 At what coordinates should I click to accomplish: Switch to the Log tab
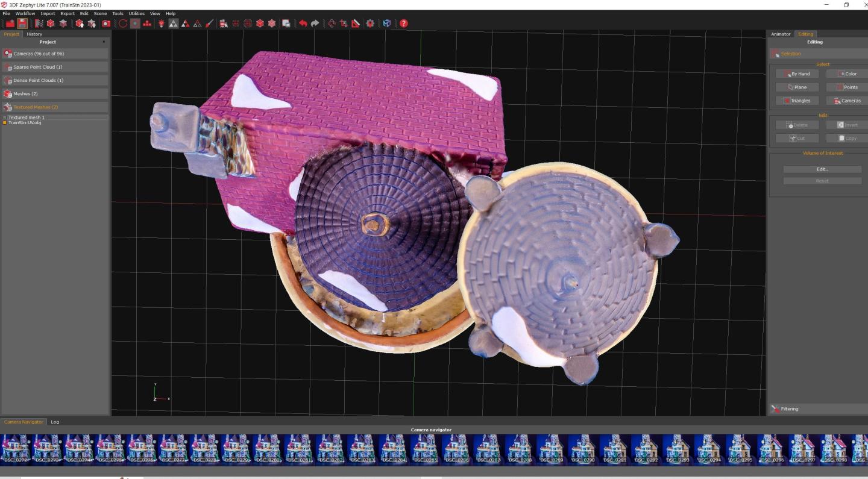pyautogui.click(x=55, y=422)
